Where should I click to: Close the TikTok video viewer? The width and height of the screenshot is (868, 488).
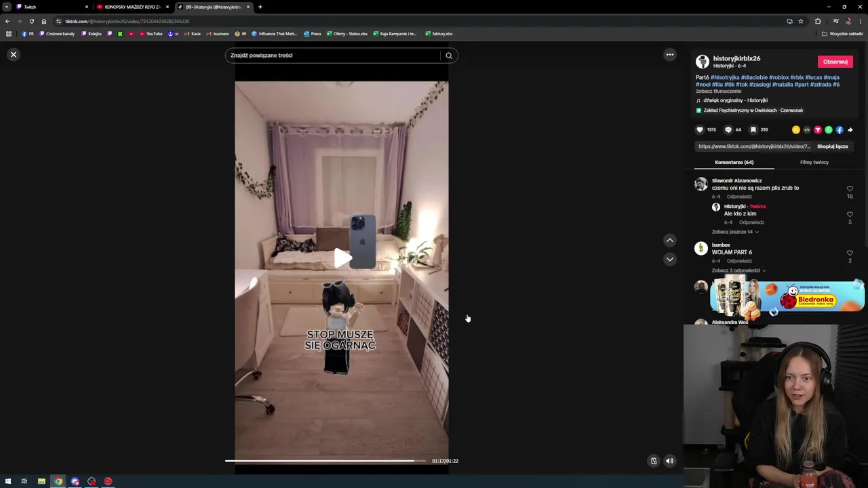(13, 54)
